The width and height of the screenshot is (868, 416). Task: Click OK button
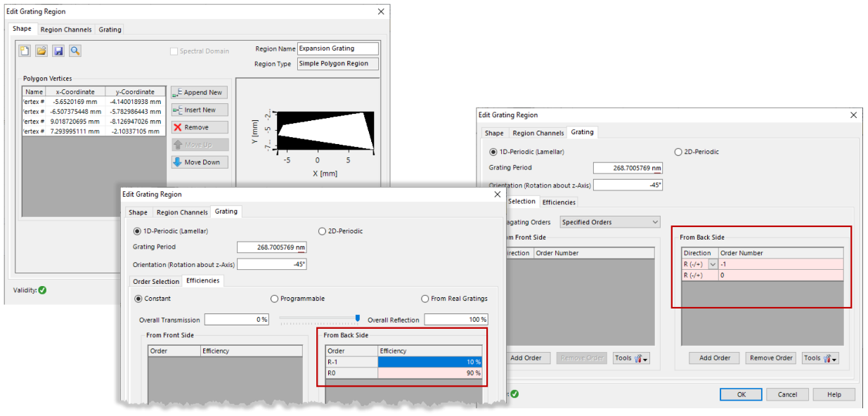[741, 395]
